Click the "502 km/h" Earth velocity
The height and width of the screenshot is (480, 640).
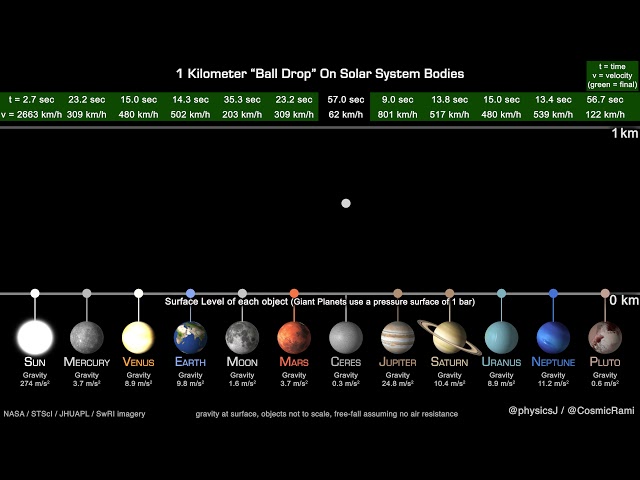pyautogui.click(x=190, y=115)
